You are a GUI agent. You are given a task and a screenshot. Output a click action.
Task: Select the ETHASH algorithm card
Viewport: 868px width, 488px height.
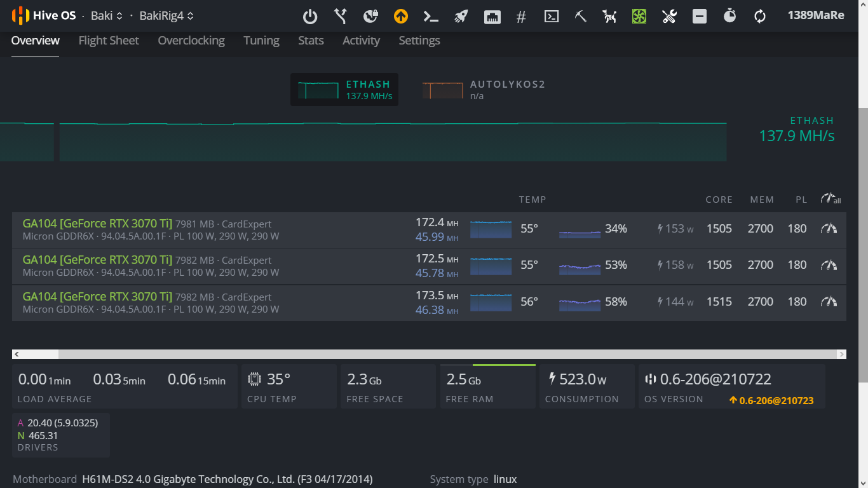coord(344,90)
